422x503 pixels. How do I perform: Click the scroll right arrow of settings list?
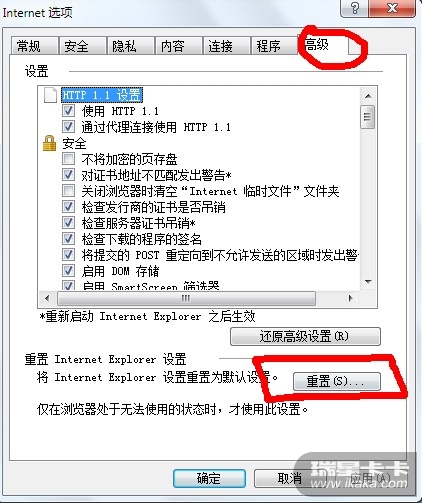350,298
